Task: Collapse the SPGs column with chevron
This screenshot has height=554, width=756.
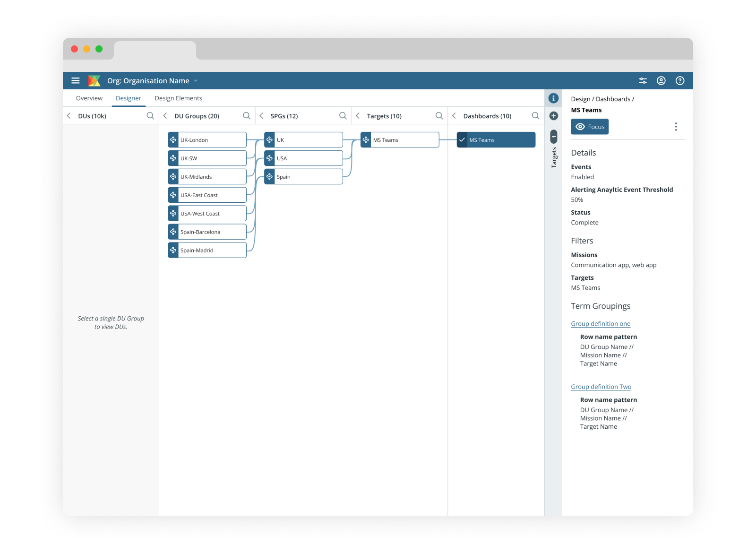Action: [x=261, y=116]
